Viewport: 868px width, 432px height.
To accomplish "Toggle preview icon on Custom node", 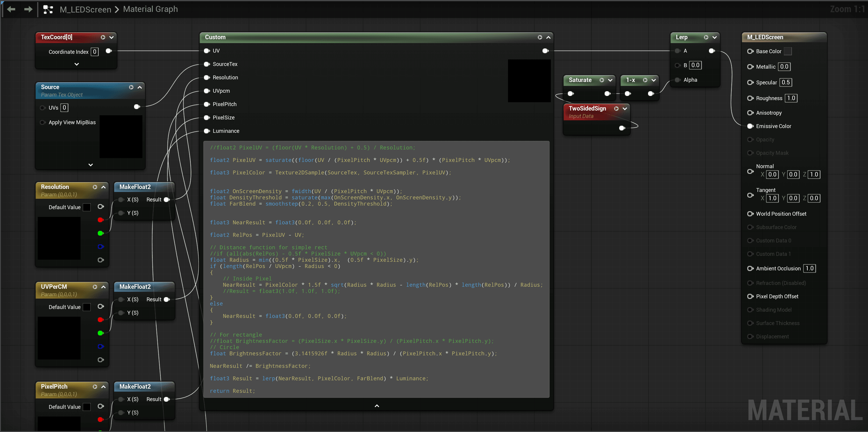I will tap(540, 37).
